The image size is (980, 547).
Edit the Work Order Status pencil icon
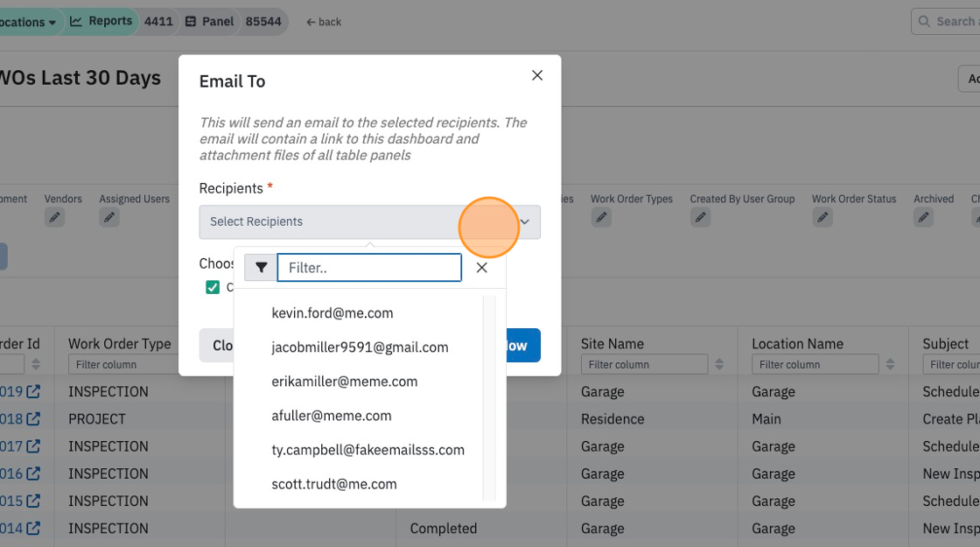(x=822, y=218)
